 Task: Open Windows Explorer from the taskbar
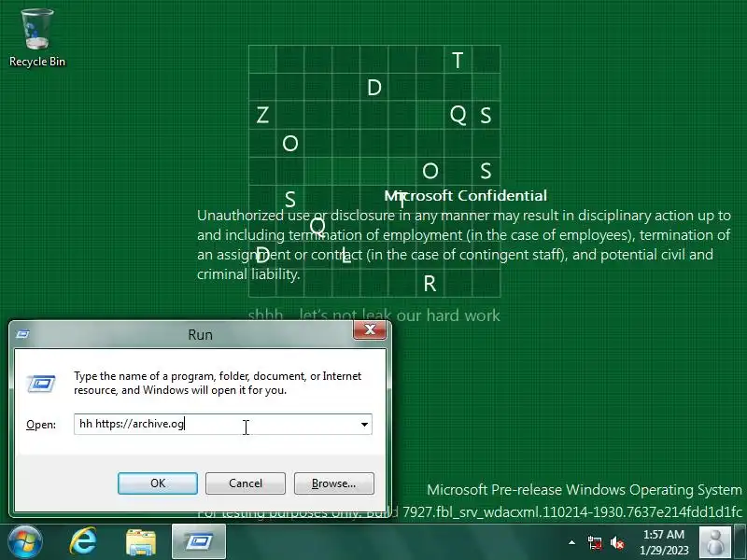[141, 542]
